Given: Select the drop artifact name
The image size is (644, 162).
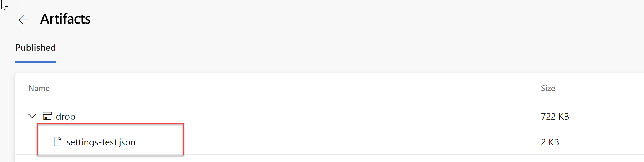Looking at the screenshot, I should point(65,117).
